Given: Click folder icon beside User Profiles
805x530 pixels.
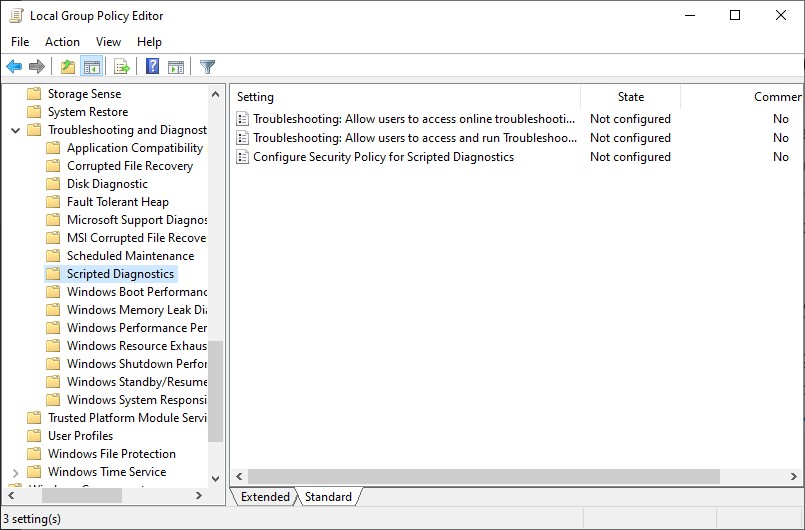Looking at the screenshot, I should [34, 436].
